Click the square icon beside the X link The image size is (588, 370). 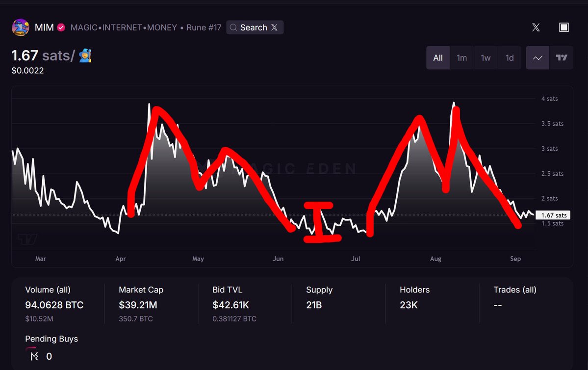(564, 27)
